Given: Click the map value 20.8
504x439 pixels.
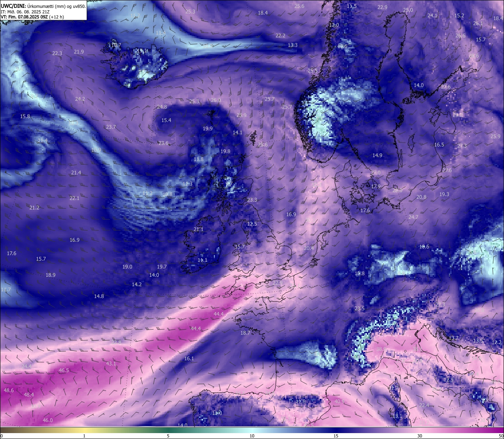Looking at the screenshot, I should click(421, 197).
